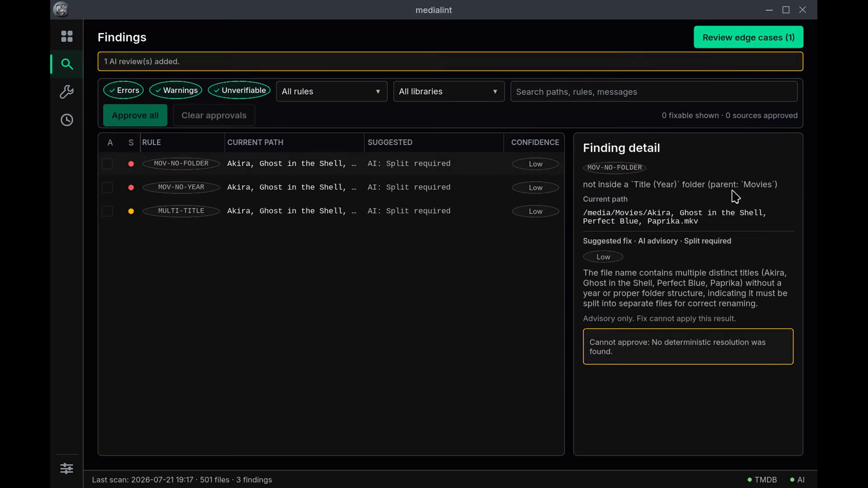Sort by the RULE column header
868x488 pixels.
click(151, 142)
